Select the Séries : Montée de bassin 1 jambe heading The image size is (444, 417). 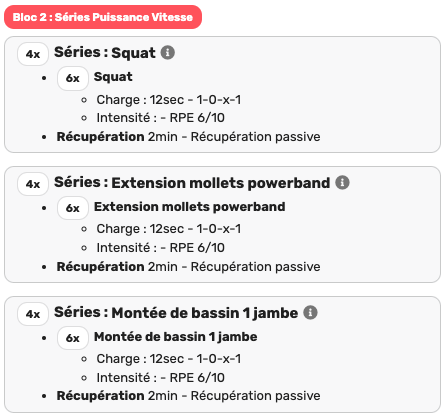point(176,313)
